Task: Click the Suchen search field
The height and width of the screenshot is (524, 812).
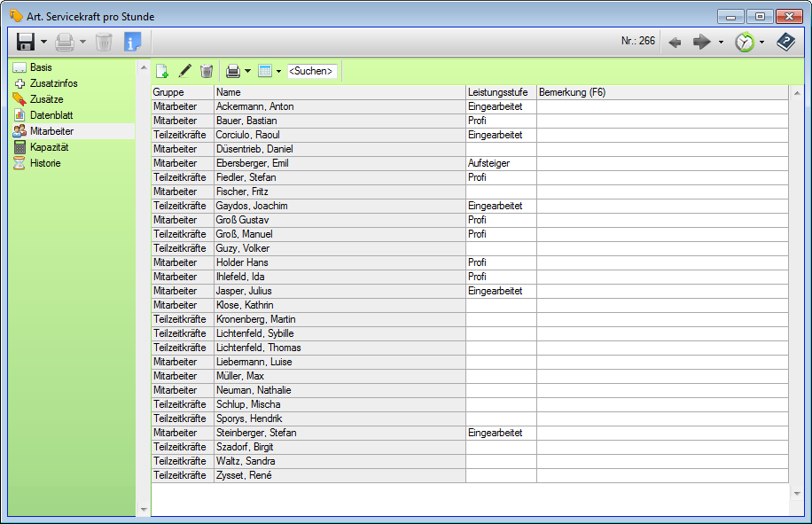Action: pyautogui.click(x=311, y=71)
